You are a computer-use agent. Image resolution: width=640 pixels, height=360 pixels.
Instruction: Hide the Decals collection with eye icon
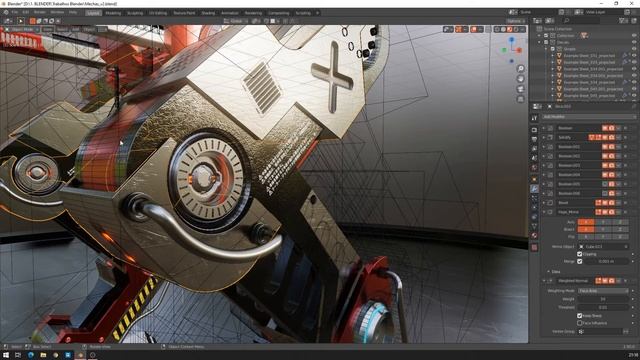(x=634, y=42)
